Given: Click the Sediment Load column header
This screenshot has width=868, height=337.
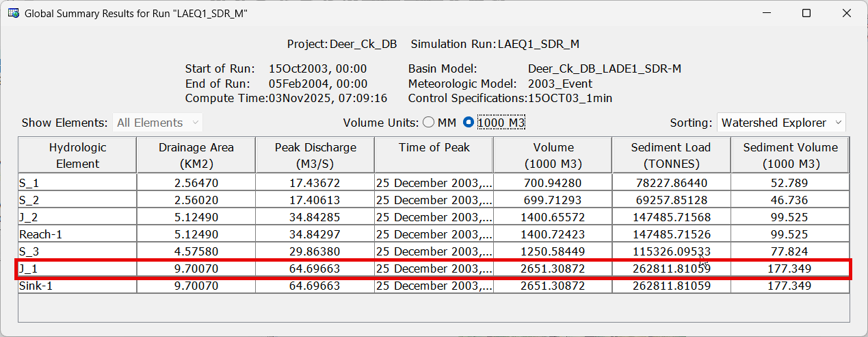Looking at the screenshot, I should (x=670, y=155).
